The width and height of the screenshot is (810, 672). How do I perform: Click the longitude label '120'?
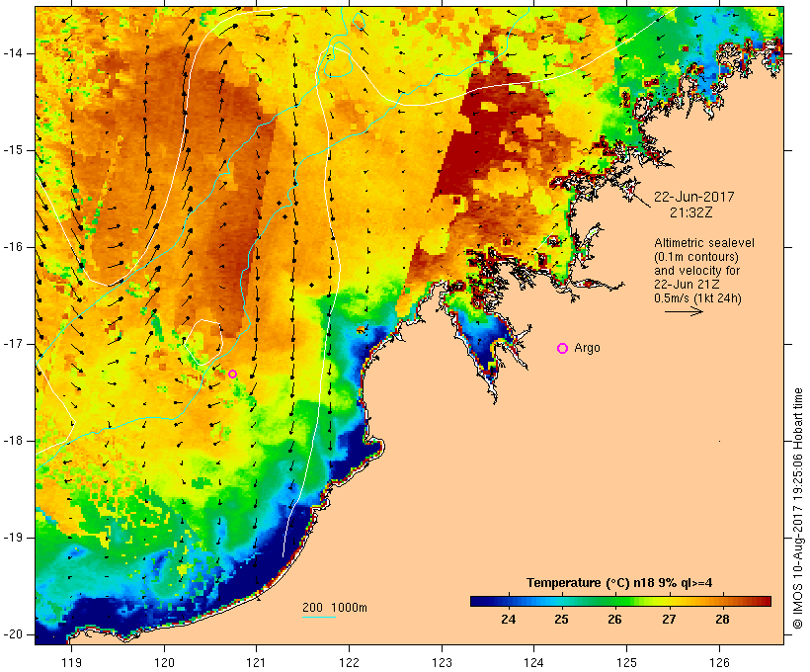164,662
